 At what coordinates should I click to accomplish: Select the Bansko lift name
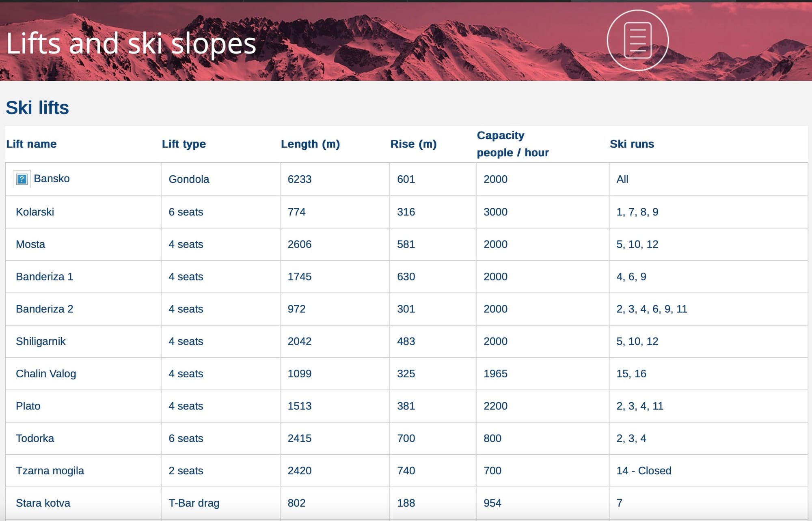[52, 179]
